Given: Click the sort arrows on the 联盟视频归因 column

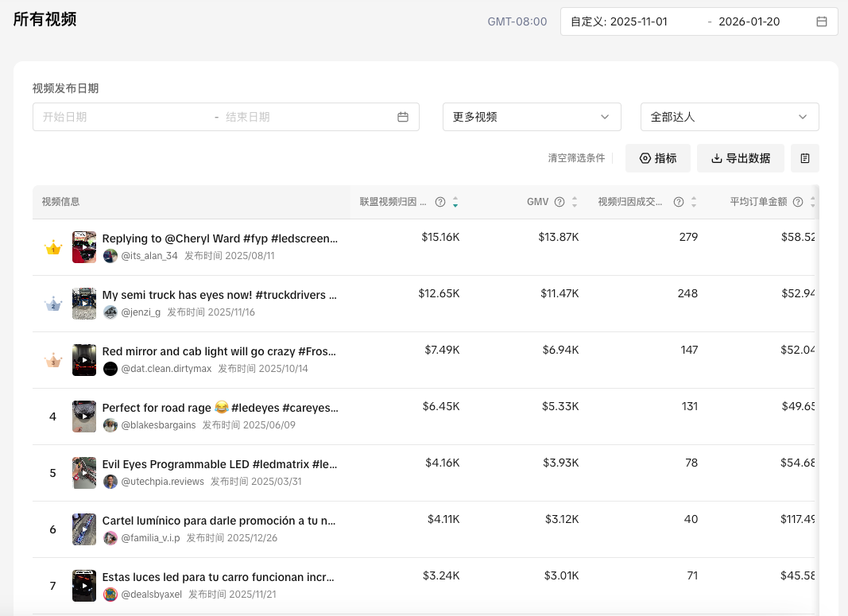Looking at the screenshot, I should point(455,202).
